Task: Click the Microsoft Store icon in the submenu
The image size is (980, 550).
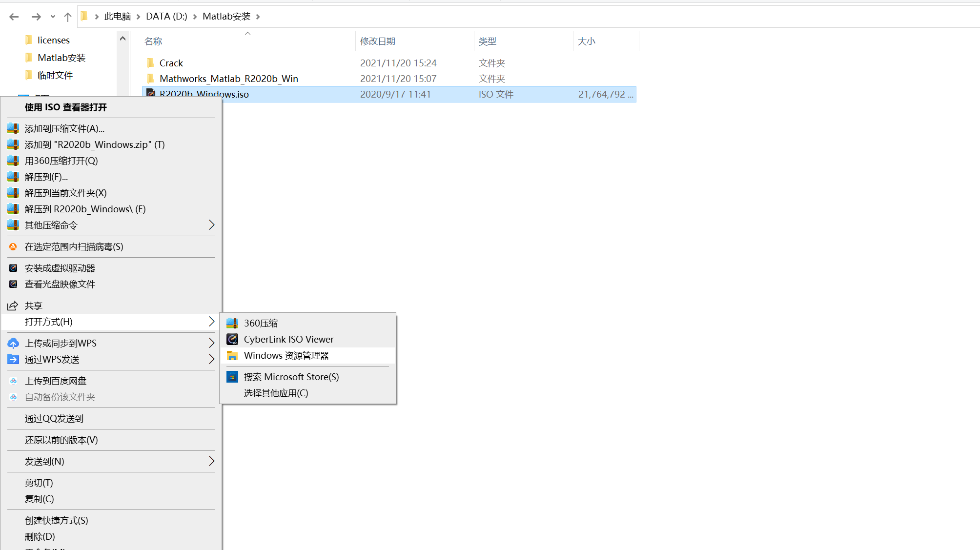Action: 232,377
